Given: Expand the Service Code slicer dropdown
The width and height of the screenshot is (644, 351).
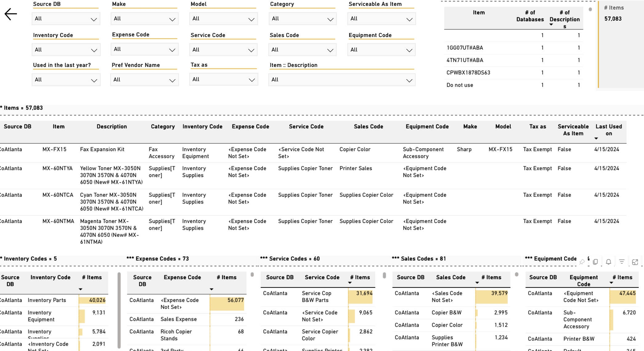Looking at the screenshot, I should pyautogui.click(x=223, y=50).
